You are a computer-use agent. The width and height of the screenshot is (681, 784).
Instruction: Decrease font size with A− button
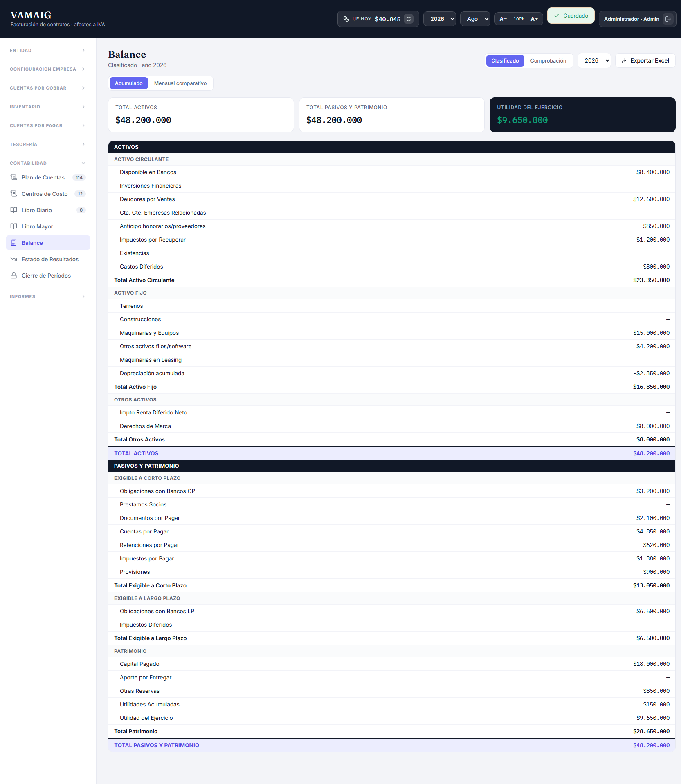(503, 19)
